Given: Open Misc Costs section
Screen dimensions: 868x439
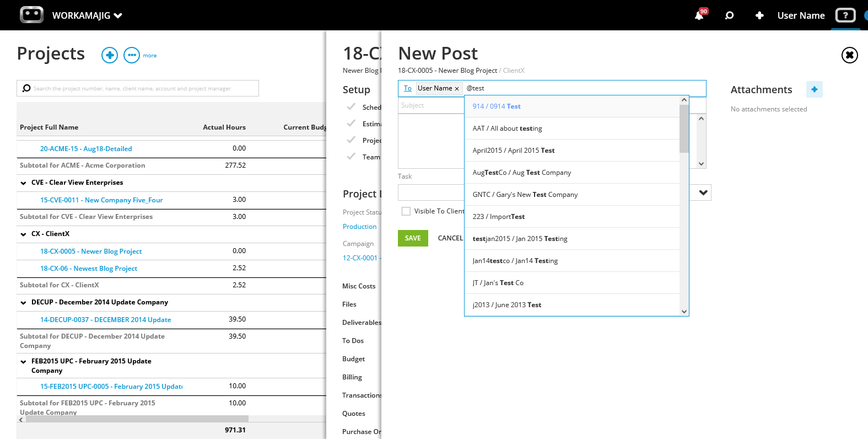Looking at the screenshot, I should 359,286.
